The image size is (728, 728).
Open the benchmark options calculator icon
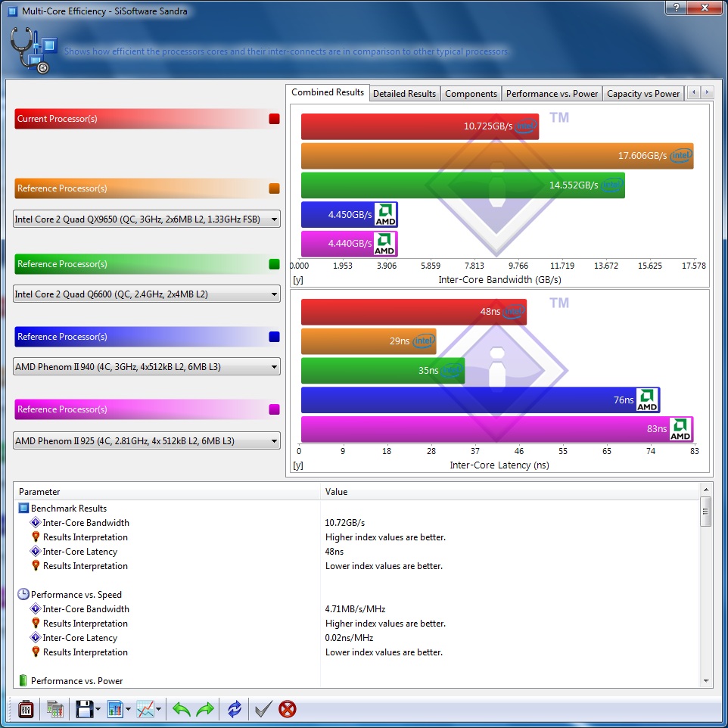point(26,709)
